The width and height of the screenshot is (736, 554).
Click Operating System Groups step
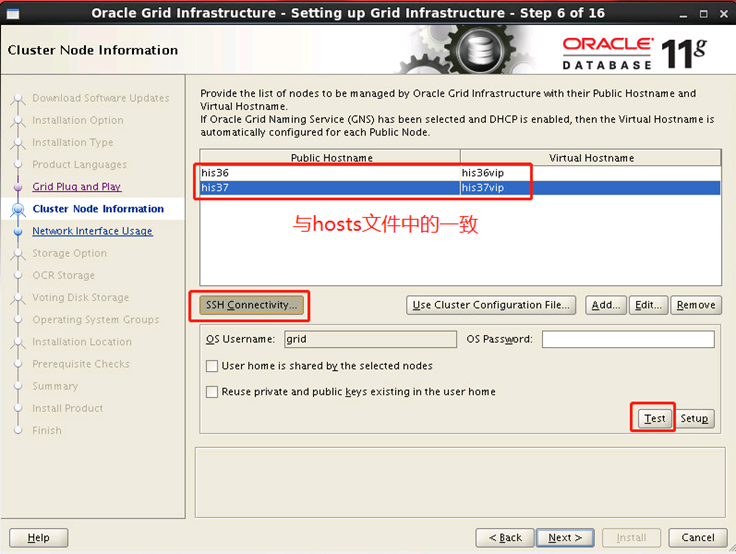(x=96, y=319)
